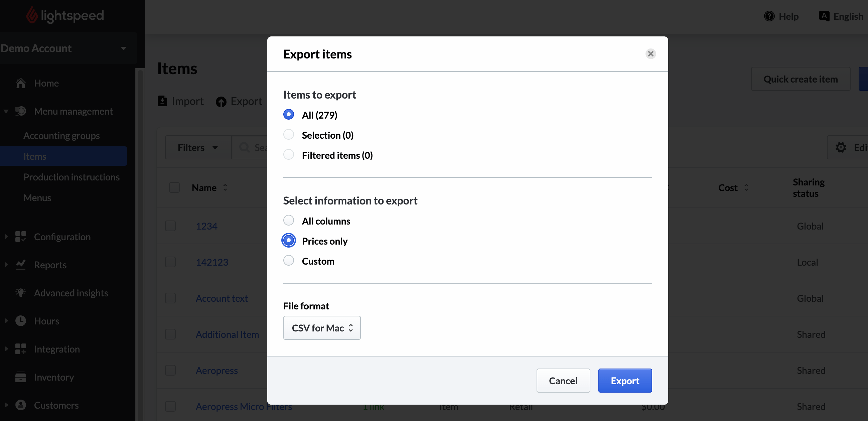Select the Selection (0) radio button
The height and width of the screenshot is (421, 868).
(288, 135)
